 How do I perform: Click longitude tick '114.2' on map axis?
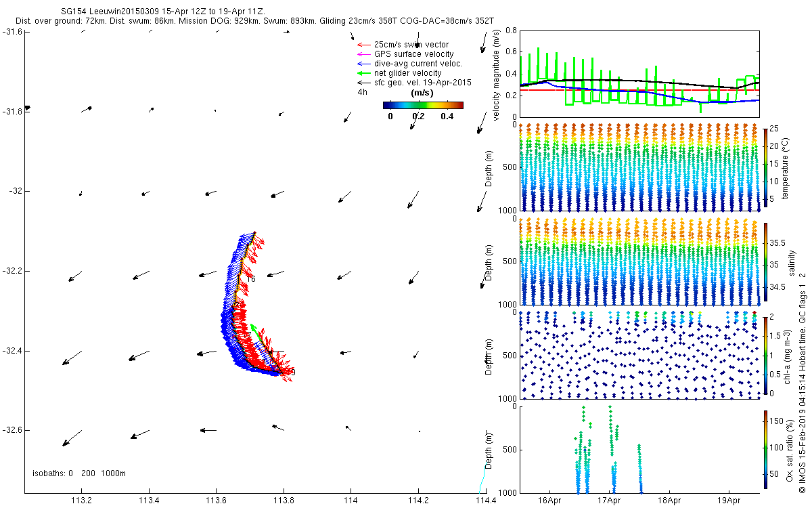(419, 501)
